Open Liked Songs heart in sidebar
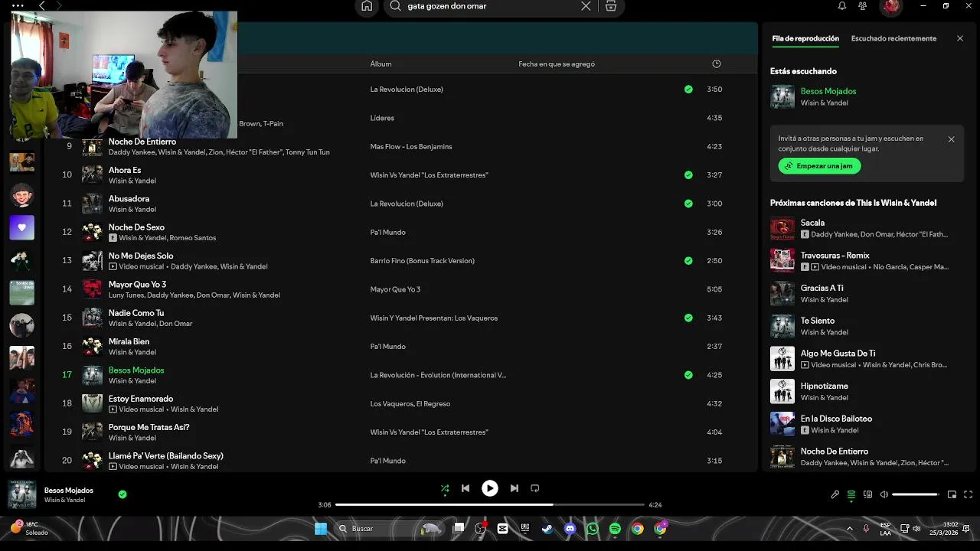This screenshot has height=551, width=980. click(21, 227)
